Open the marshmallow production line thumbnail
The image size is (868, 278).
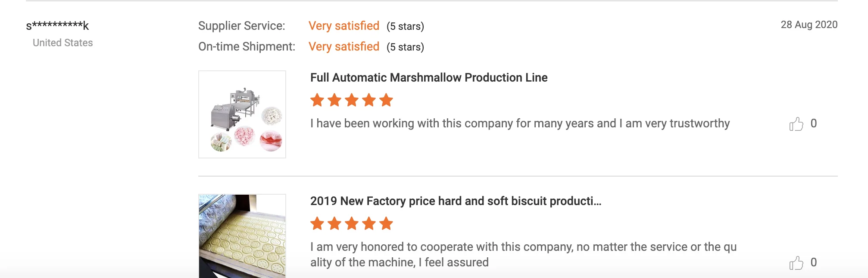(242, 114)
